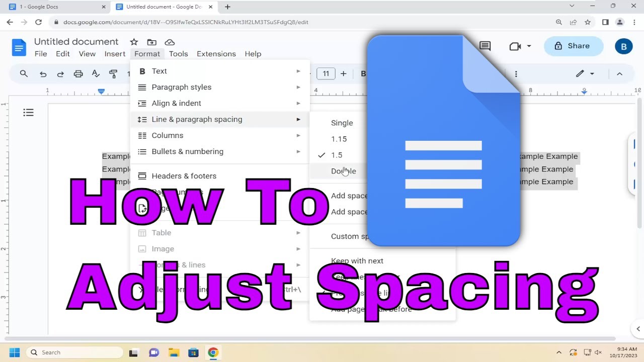This screenshot has height=362, width=644.
Task: Open File Explorer from taskbar
Action: click(174, 352)
